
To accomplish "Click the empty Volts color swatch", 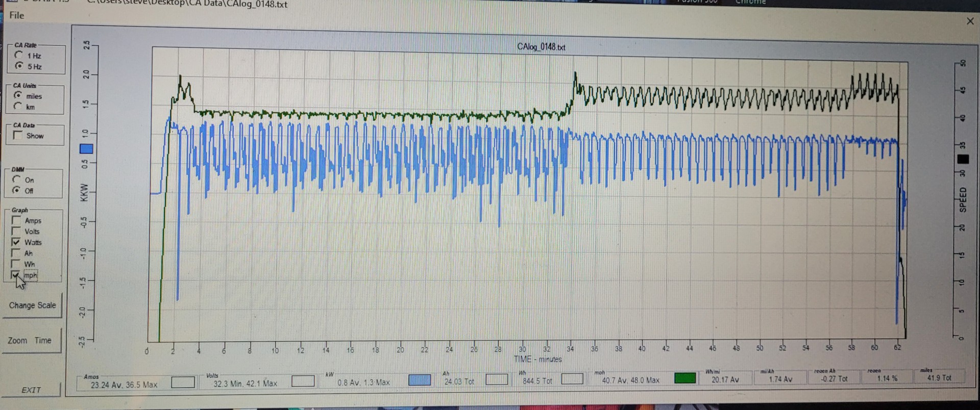I will pyautogui.click(x=303, y=381).
